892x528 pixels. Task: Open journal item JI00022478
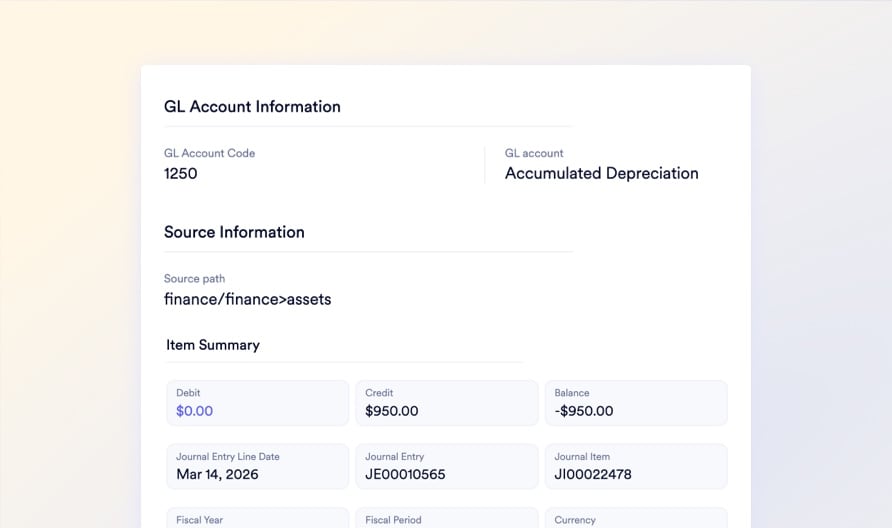[592, 474]
